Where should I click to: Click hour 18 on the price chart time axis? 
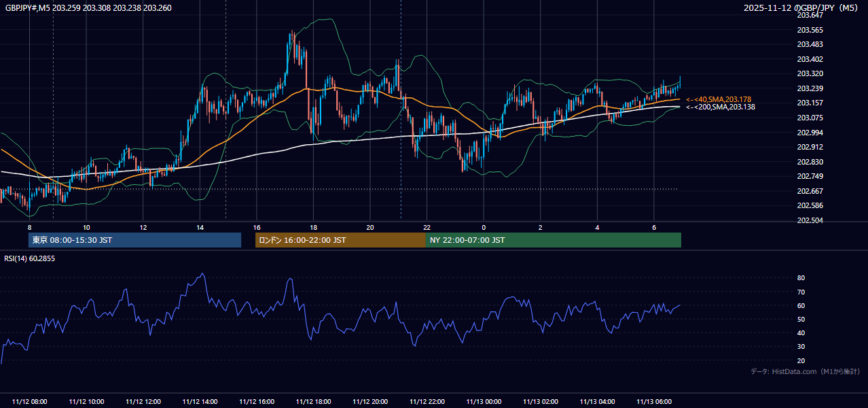(313, 227)
